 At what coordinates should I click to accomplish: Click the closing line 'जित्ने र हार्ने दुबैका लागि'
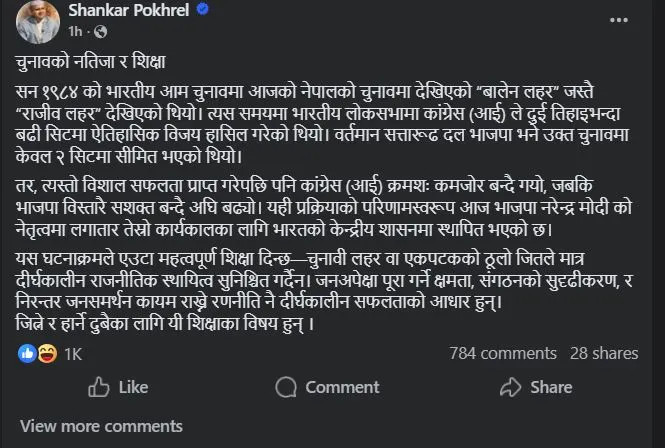point(165,324)
